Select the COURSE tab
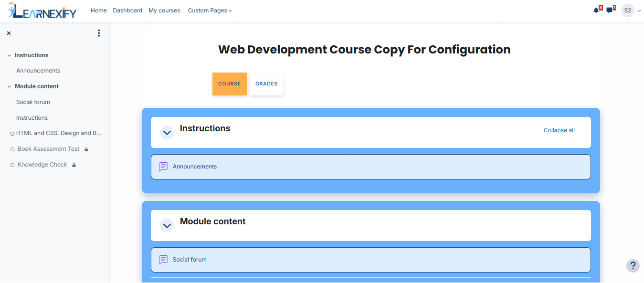This screenshot has width=644, height=283. (230, 84)
